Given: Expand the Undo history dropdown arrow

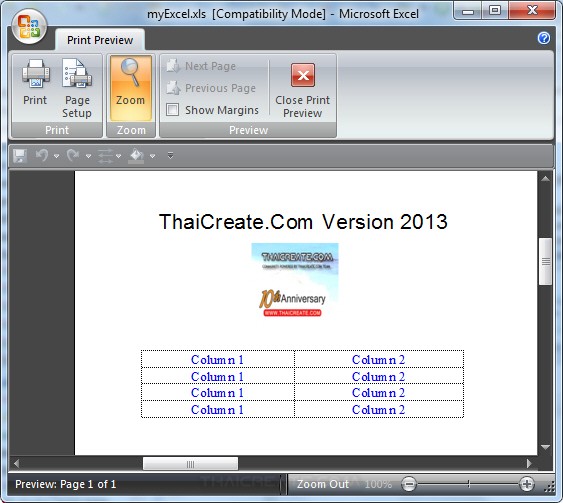Looking at the screenshot, I should pos(56,156).
